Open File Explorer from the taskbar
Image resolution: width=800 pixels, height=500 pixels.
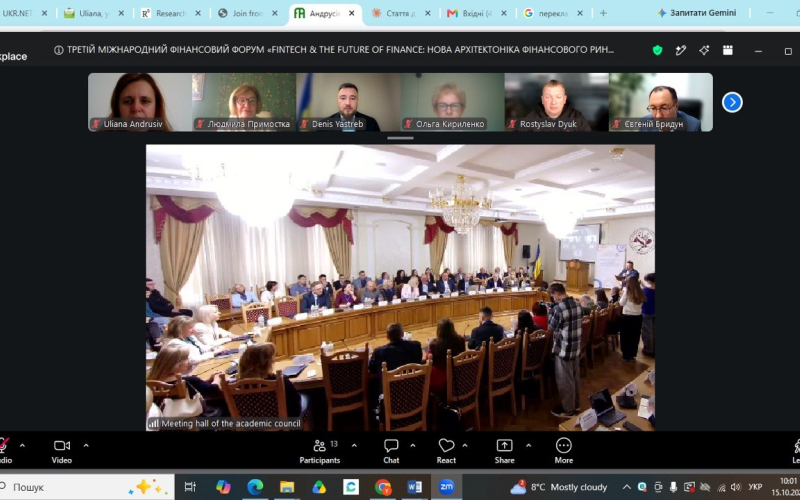(x=287, y=487)
